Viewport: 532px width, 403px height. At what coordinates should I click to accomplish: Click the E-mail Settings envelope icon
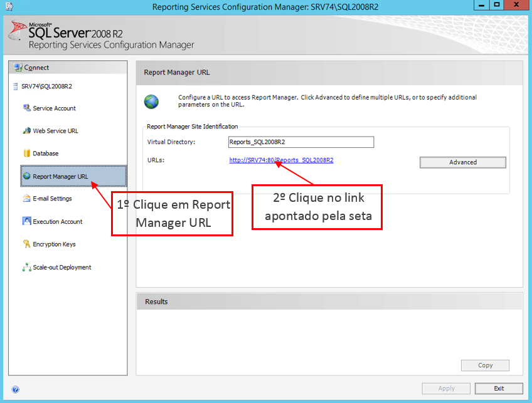pyautogui.click(x=27, y=198)
